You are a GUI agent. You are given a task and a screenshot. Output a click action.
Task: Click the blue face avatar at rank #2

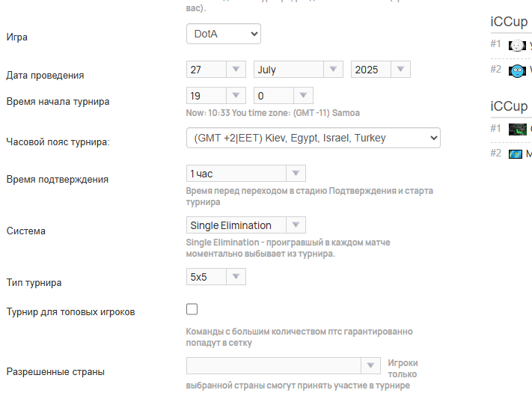[x=517, y=70]
